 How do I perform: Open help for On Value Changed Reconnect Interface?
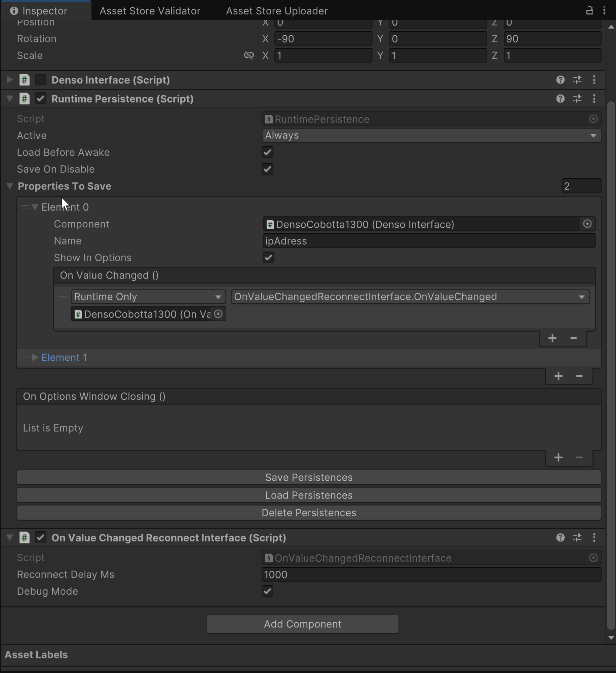[560, 538]
